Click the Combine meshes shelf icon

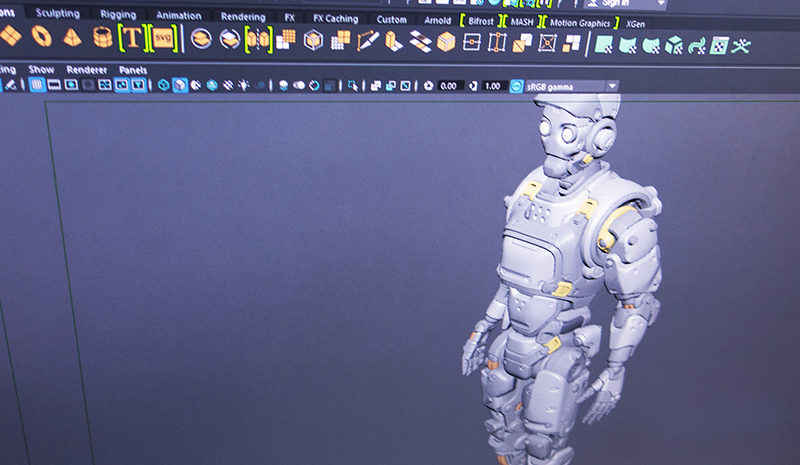201,39
